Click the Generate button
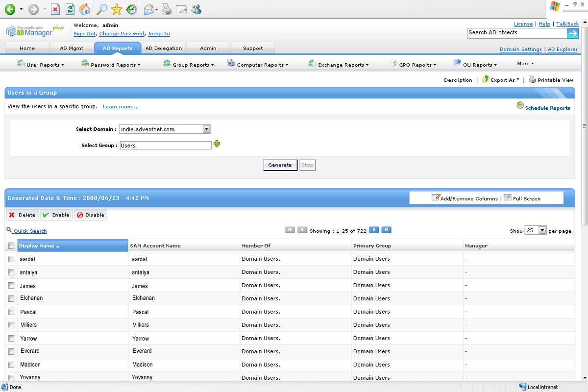588x392 pixels. (x=280, y=165)
